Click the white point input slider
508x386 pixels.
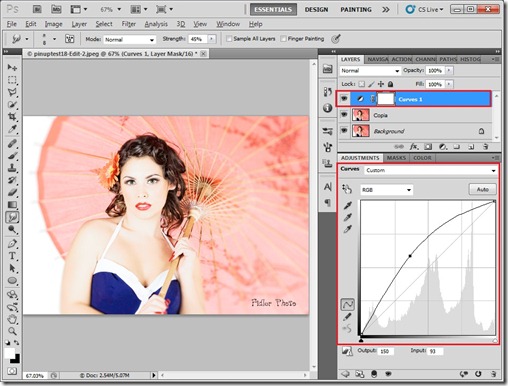pos(495,340)
